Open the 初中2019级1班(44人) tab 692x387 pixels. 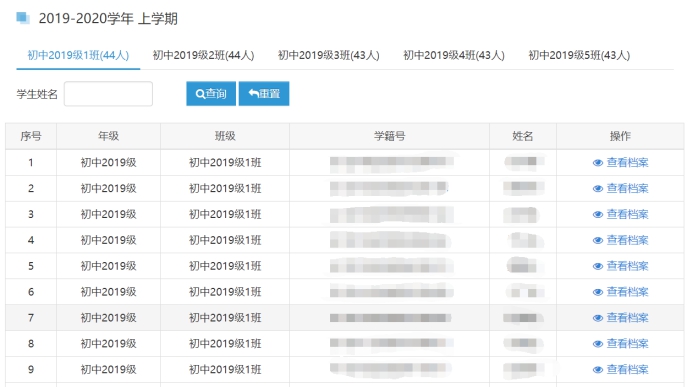[x=78, y=55]
